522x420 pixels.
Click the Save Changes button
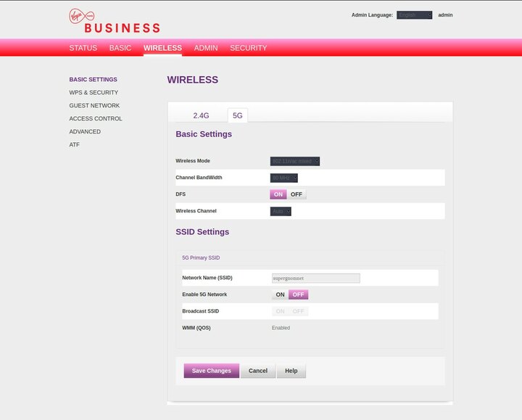(x=211, y=371)
